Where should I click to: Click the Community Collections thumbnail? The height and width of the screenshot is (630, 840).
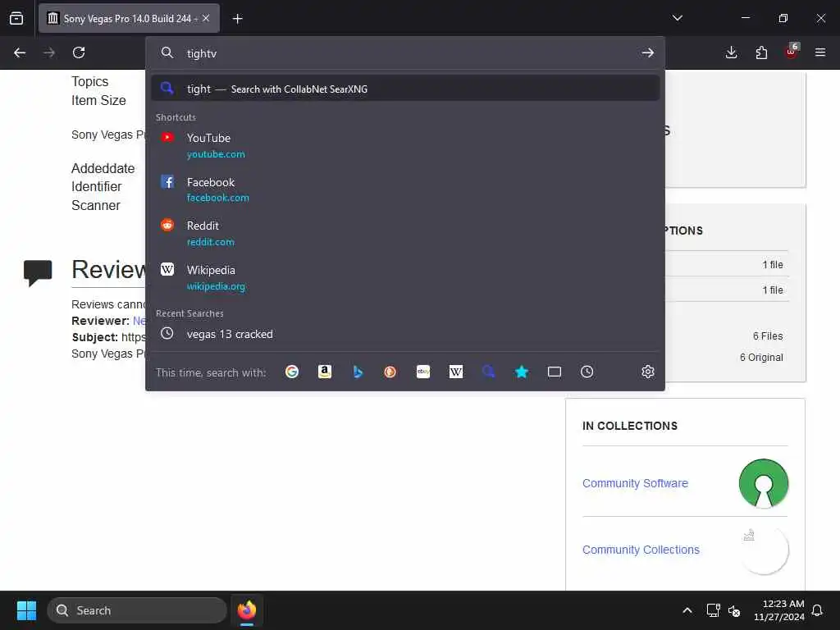coord(764,550)
